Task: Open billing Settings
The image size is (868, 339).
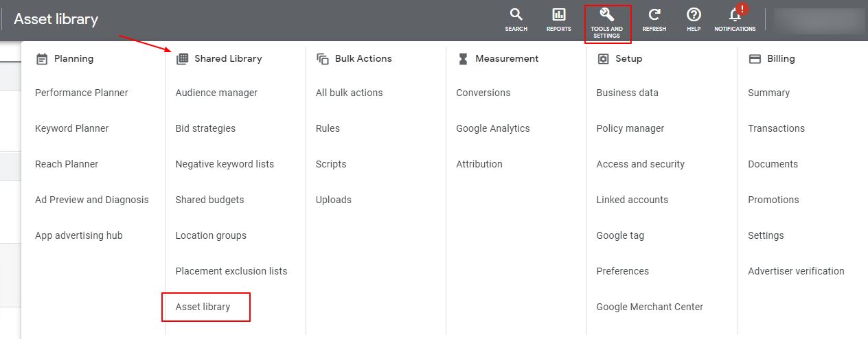Action: pyautogui.click(x=766, y=235)
